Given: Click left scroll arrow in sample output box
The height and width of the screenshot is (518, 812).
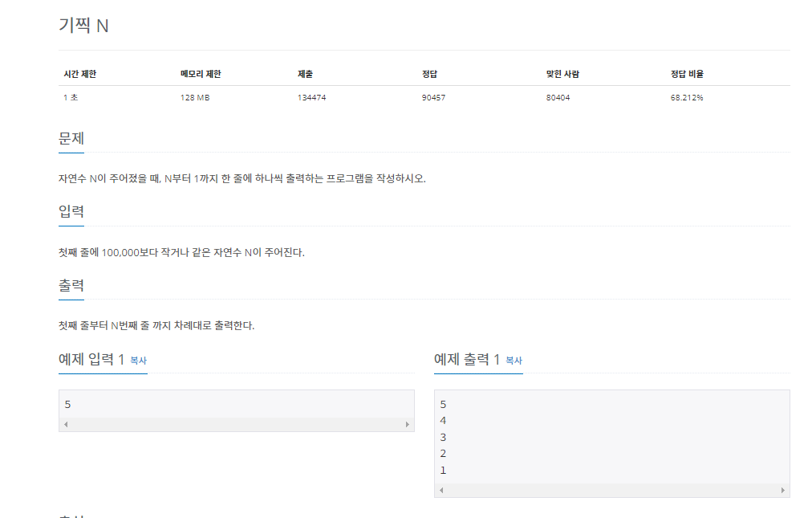Looking at the screenshot, I should click(x=441, y=490).
